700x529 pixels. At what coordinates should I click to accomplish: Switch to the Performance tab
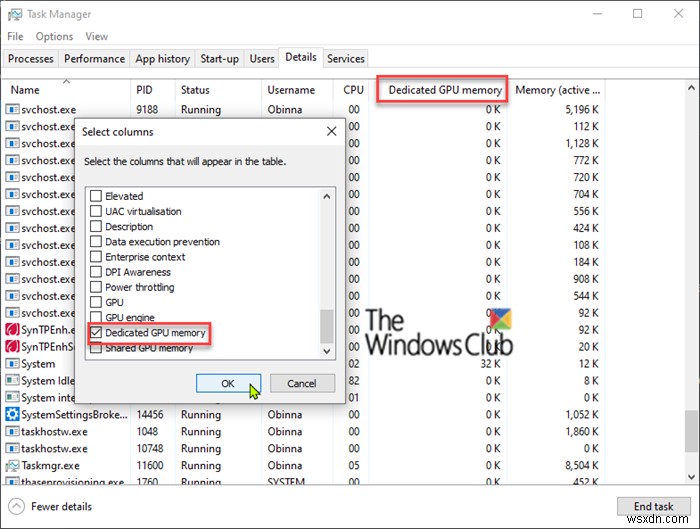tap(95, 58)
